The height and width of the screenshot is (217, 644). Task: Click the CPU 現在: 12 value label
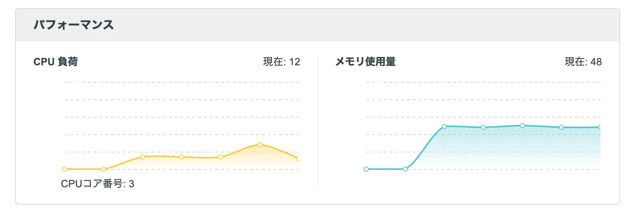(x=281, y=62)
